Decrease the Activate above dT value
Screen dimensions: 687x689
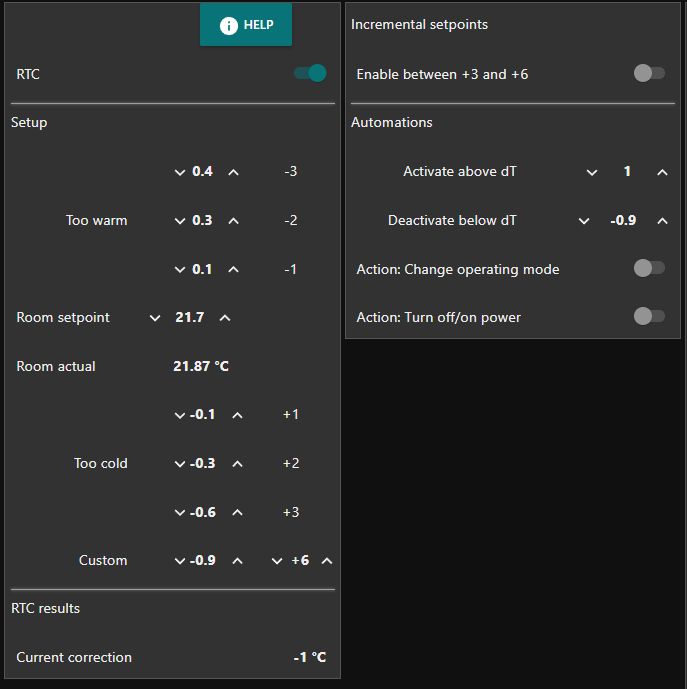[592, 173]
